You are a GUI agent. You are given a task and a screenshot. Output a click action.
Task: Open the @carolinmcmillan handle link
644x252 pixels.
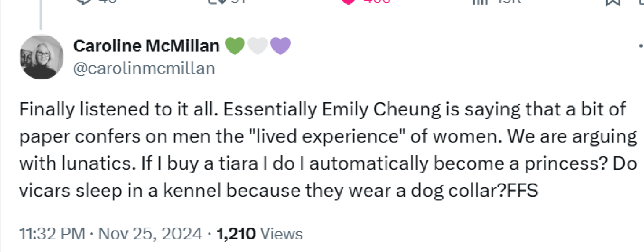(x=144, y=68)
